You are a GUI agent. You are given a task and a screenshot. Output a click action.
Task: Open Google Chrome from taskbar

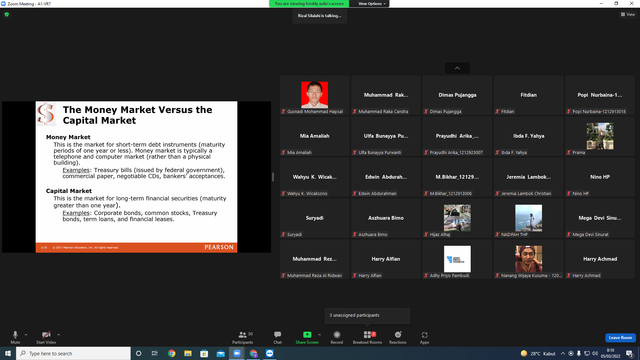pyautogui.click(x=171, y=353)
